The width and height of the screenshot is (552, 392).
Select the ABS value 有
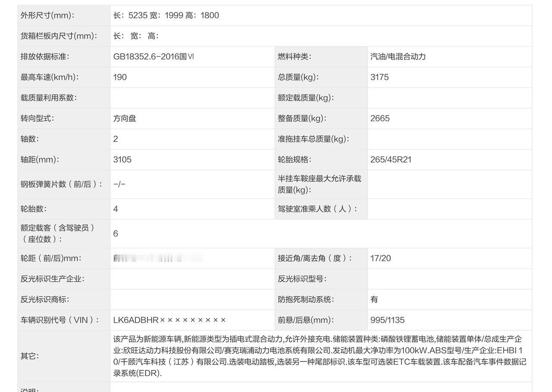[x=374, y=299]
